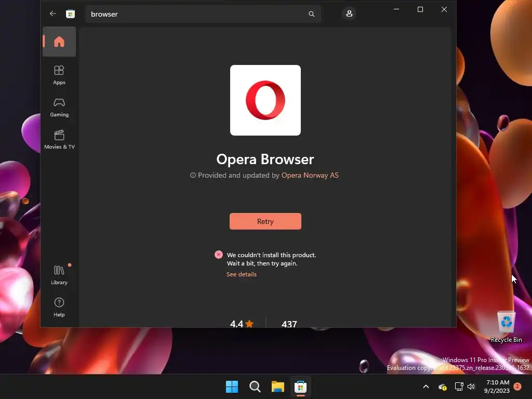Click the search field containing browser
Viewport: 532px width, 399px height.
(x=203, y=14)
